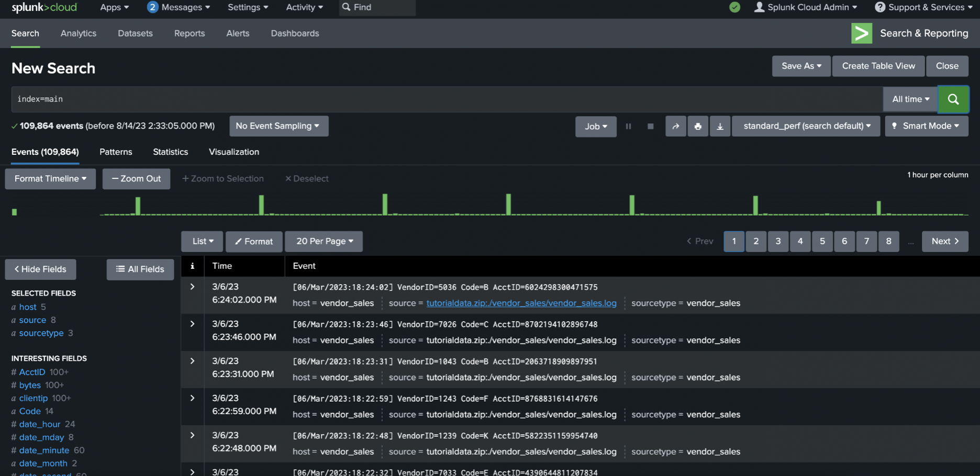
Task: Click All Fields button
Action: (140, 269)
